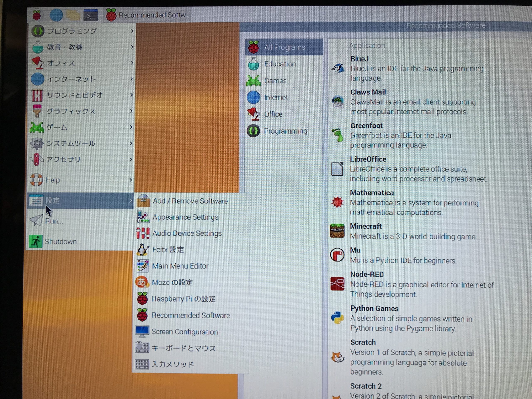Open Recommended Software from the 設定 submenu

(191, 315)
